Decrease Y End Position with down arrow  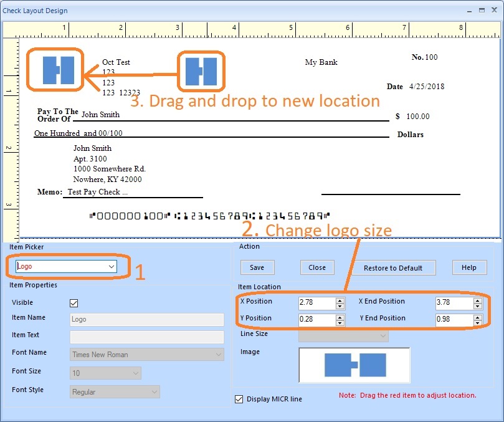[477, 323]
